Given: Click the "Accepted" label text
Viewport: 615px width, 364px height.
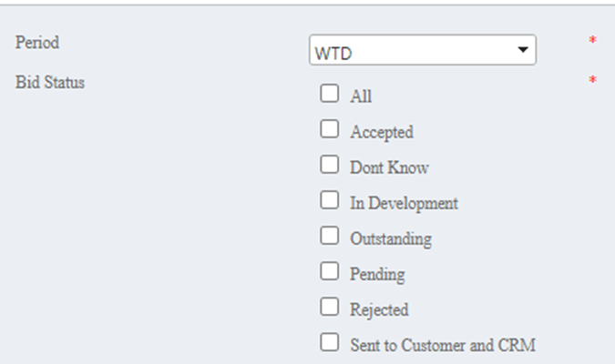Looking at the screenshot, I should [381, 132].
